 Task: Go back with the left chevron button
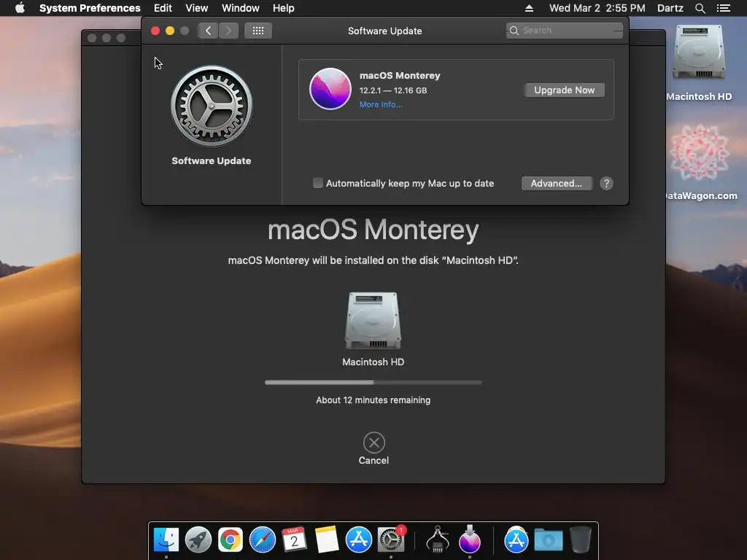[x=208, y=31]
